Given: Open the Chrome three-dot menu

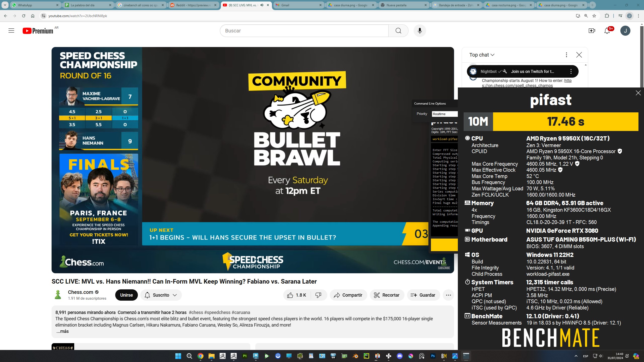Looking at the screenshot, I should 638,16.
